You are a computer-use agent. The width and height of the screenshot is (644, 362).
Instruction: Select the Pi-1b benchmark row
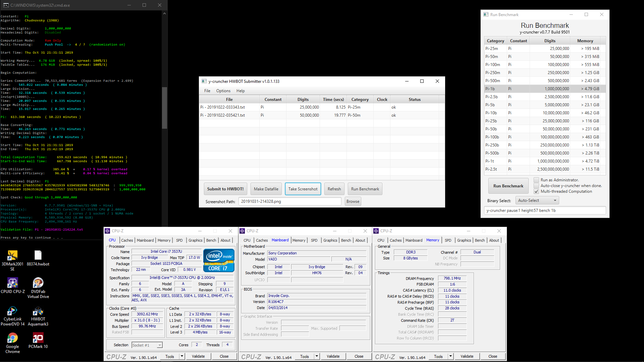tap(545, 89)
